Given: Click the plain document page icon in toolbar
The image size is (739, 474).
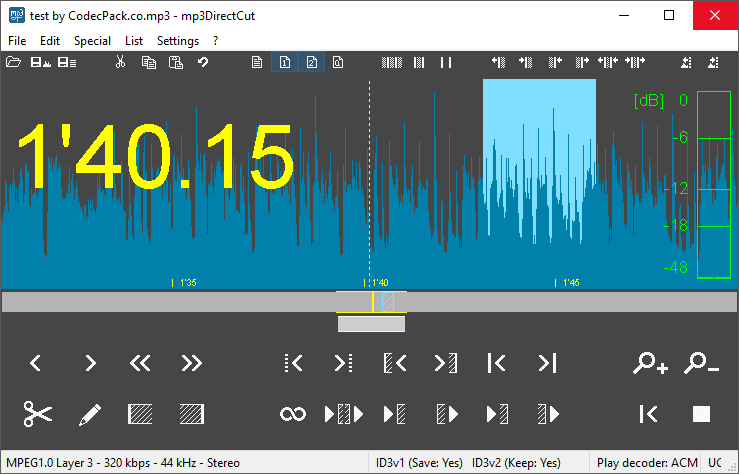Looking at the screenshot, I should pos(257,62).
